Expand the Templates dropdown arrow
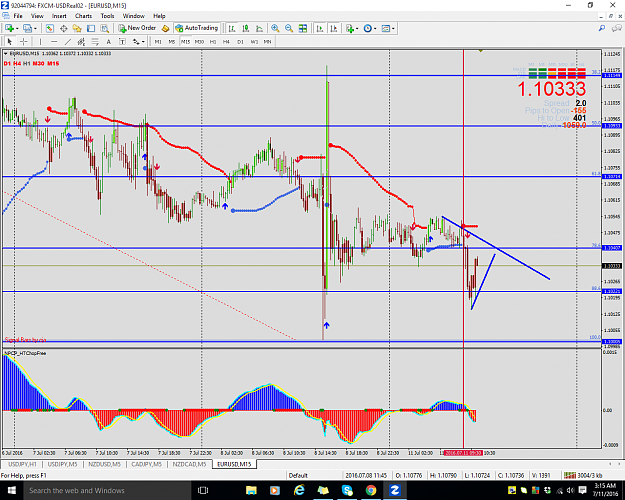Screen dimensions: 625x500 click(x=393, y=28)
